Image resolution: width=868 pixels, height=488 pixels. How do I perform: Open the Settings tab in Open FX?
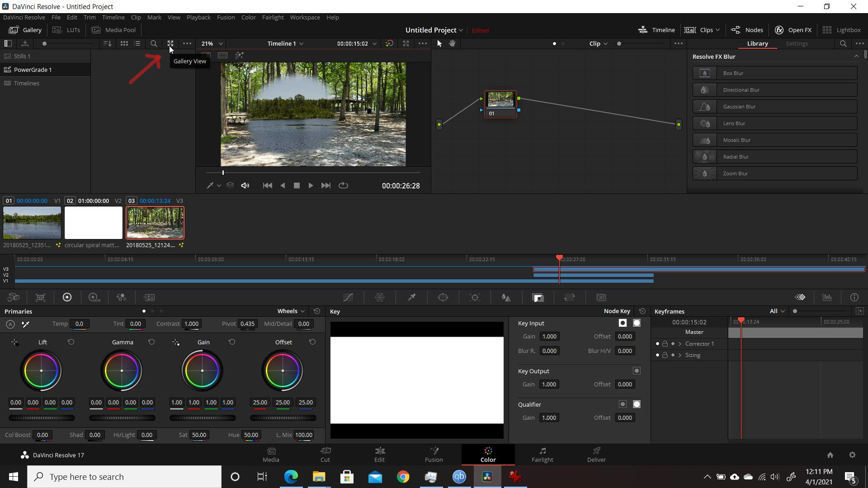[797, 43]
